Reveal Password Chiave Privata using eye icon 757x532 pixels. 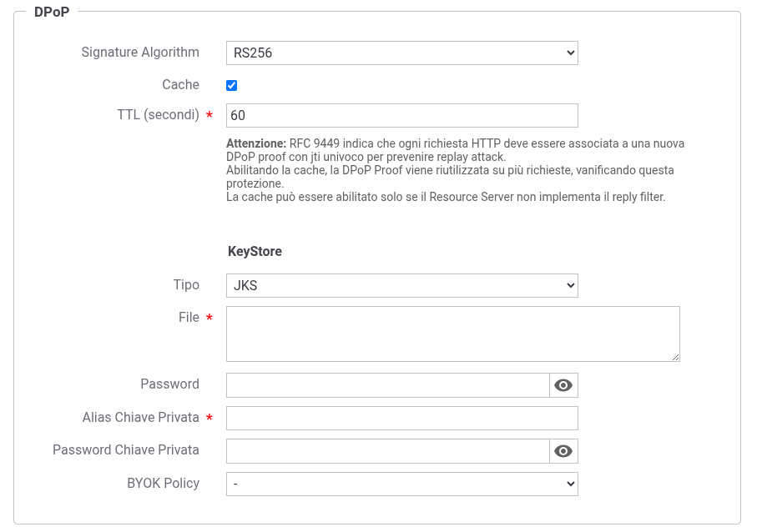(x=563, y=451)
